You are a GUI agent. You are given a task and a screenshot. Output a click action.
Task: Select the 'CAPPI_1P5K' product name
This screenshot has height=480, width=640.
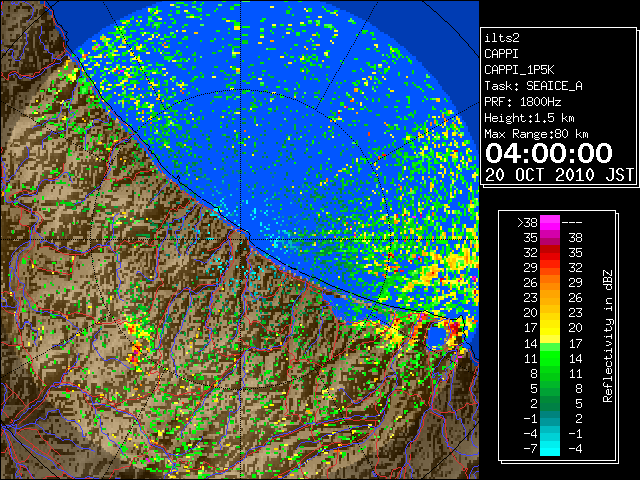519,70
